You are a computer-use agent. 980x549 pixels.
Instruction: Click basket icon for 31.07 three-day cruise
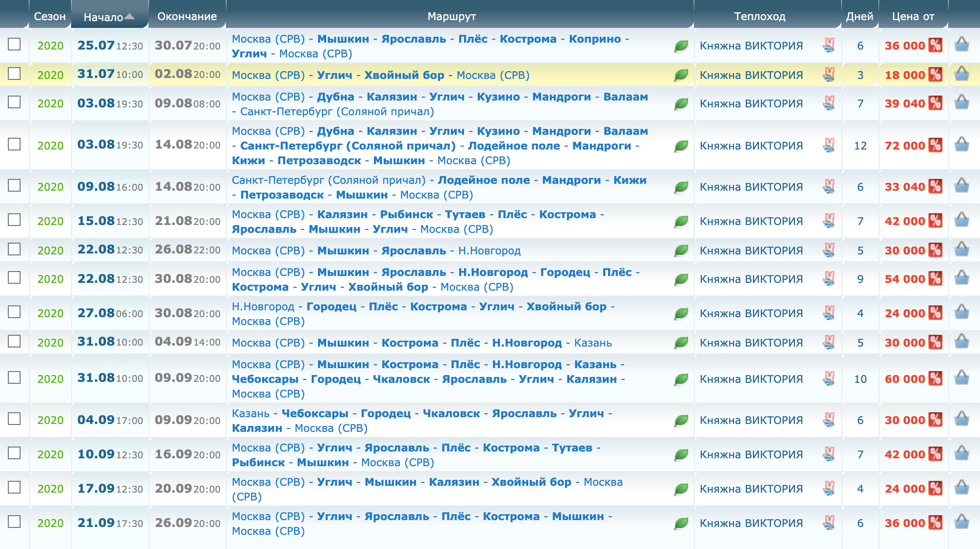pos(962,74)
